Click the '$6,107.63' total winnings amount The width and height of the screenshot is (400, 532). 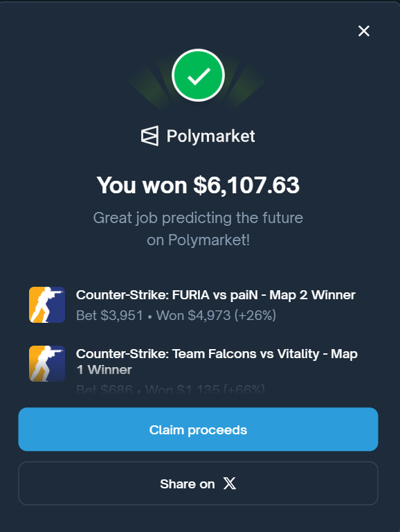coord(246,185)
